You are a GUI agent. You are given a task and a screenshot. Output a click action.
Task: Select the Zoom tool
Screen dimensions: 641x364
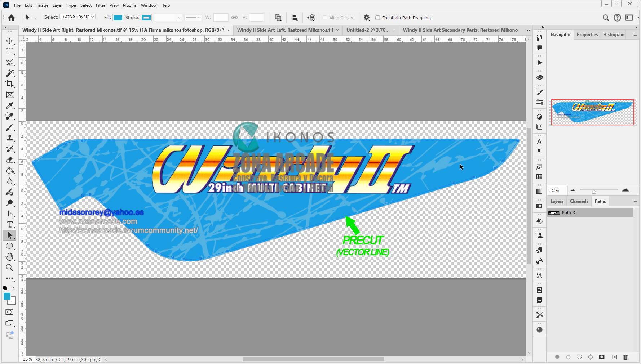10,268
